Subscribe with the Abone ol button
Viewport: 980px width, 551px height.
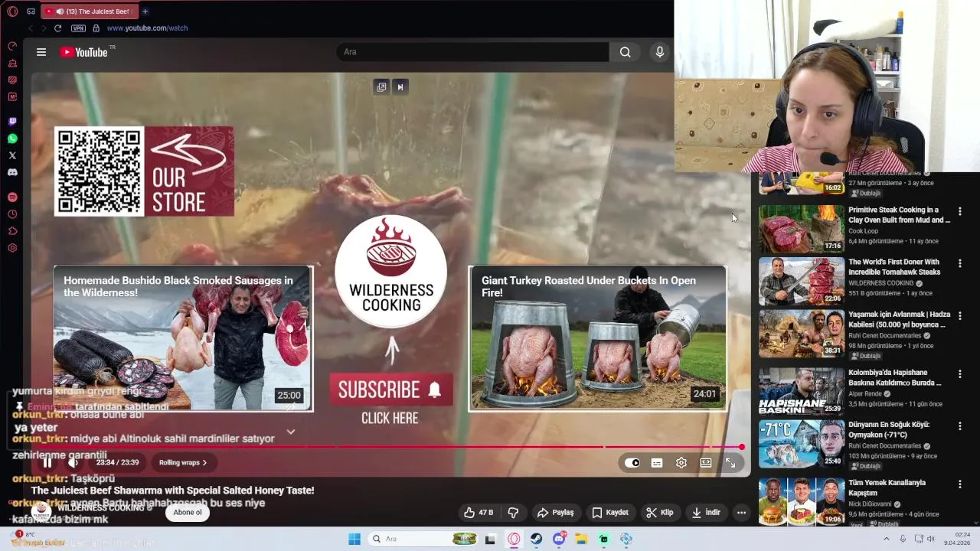[x=188, y=513]
